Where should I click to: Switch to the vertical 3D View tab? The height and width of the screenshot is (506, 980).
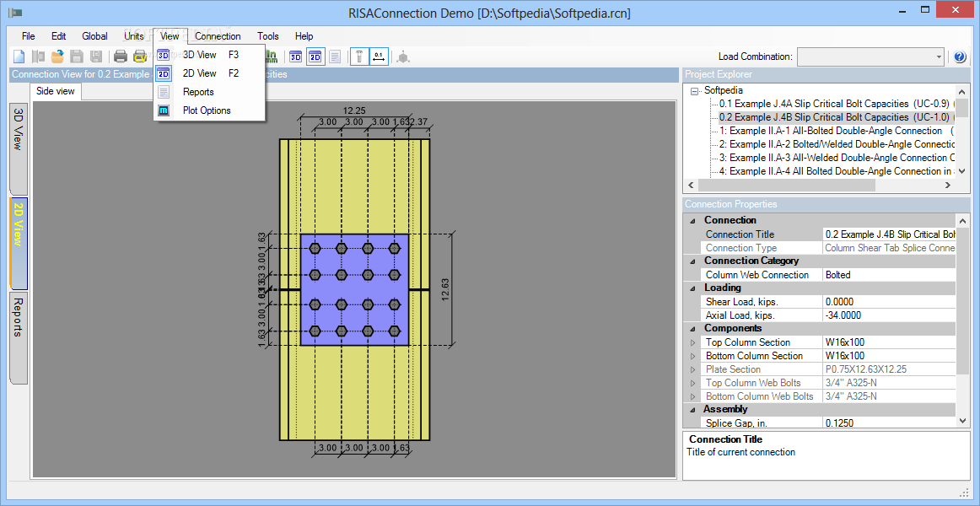(19, 149)
